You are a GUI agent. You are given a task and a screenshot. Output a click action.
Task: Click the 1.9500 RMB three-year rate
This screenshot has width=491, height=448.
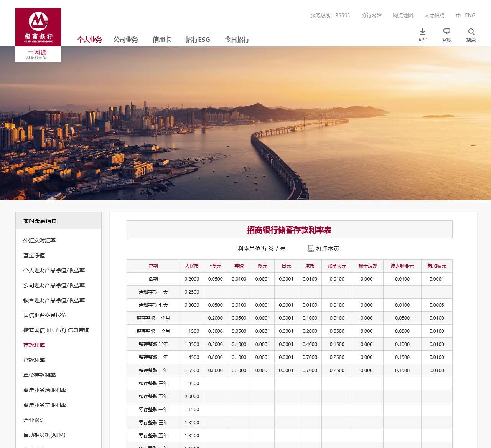point(192,384)
